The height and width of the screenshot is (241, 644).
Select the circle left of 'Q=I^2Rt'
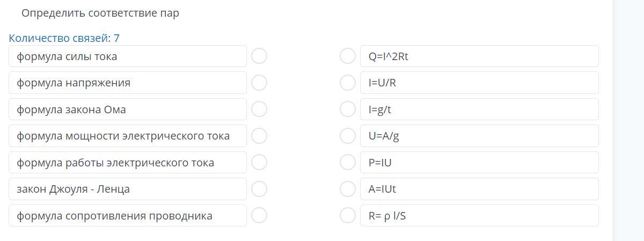tap(348, 56)
